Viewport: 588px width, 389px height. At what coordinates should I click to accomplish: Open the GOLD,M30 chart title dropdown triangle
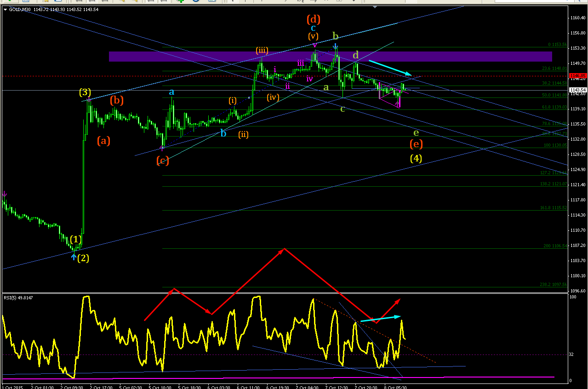pyautogui.click(x=5, y=9)
